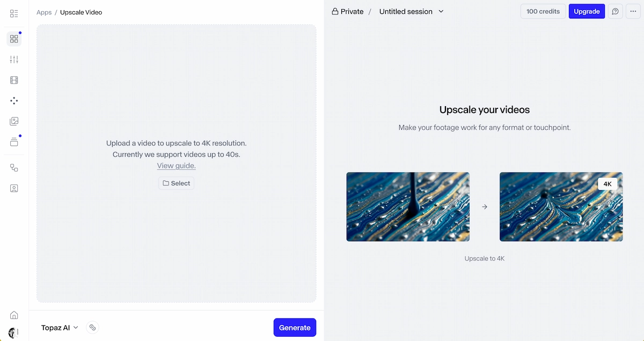Open the View guide link
The width and height of the screenshot is (644, 341).
pos(176,166)
